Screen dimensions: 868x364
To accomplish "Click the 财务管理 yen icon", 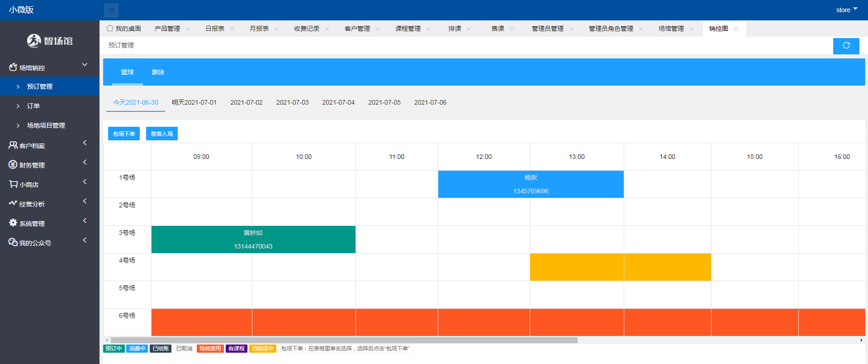I will tap(13, 165).
